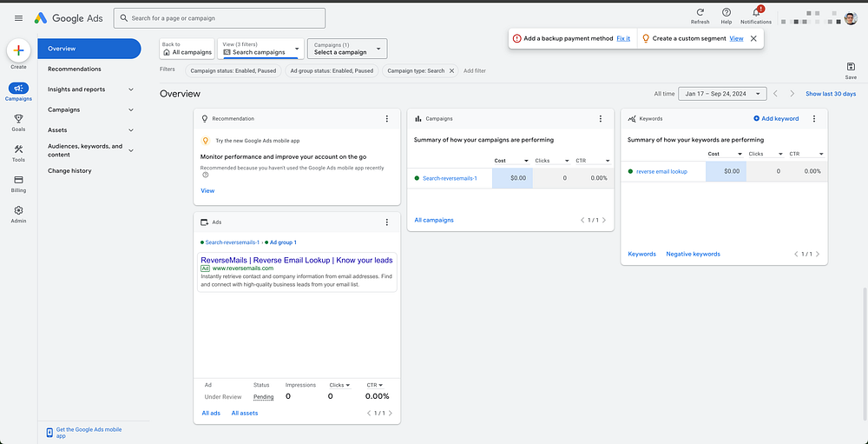Click View link in Recommendation card
868x444 pixels.
click(207, 190)
